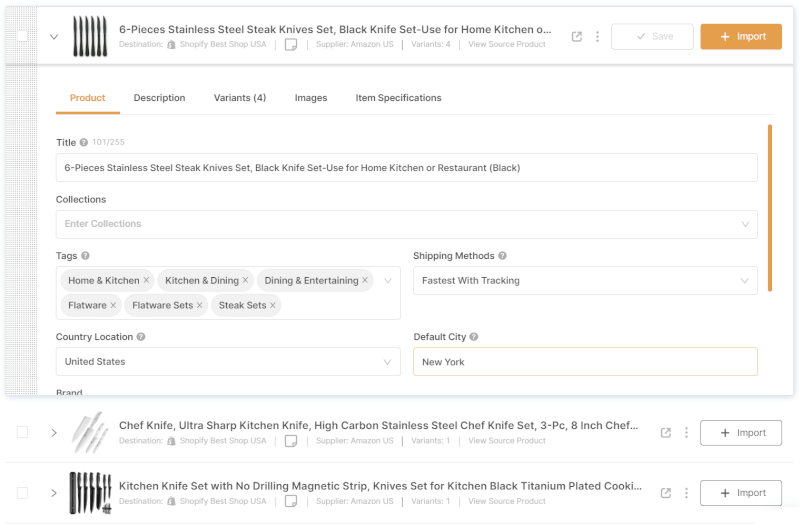Click help icon next to Title label
This screenshot has width=800, height=526.
(84, 142)
